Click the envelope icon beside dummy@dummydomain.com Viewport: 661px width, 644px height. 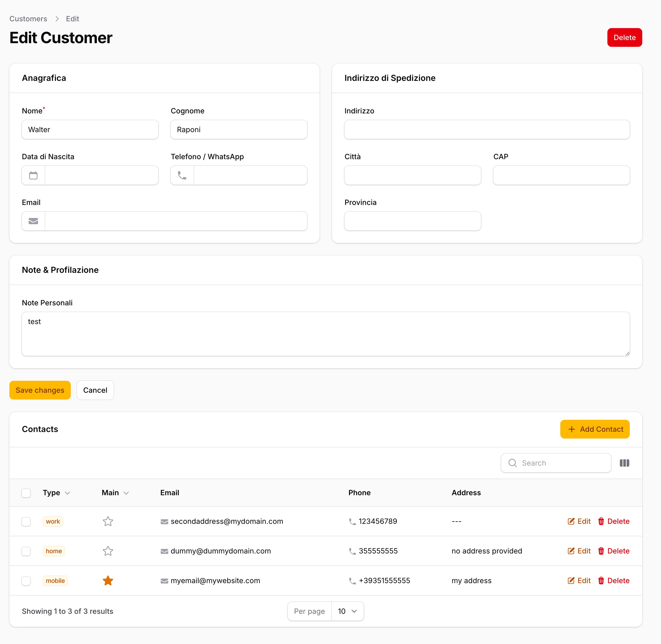(164, 551)
